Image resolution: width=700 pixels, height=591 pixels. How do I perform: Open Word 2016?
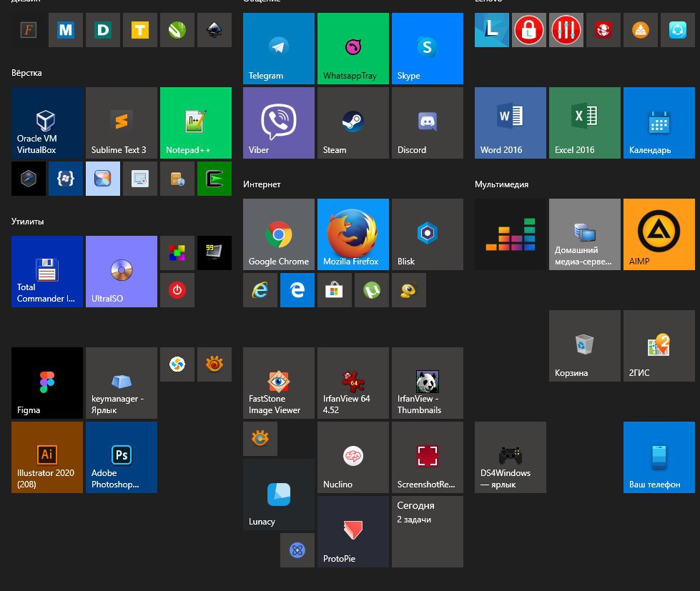(511, 123)
